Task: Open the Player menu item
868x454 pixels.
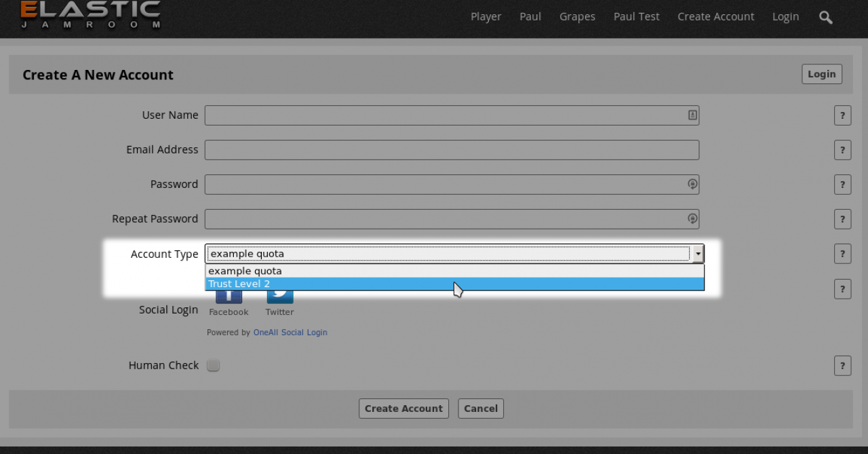Action: coord(486,16)
